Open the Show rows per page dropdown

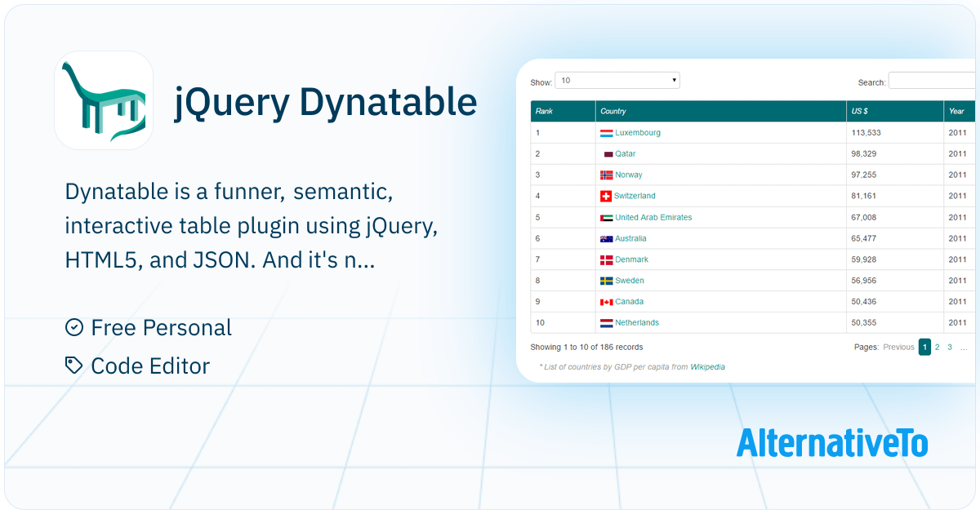tap(617, 81)
